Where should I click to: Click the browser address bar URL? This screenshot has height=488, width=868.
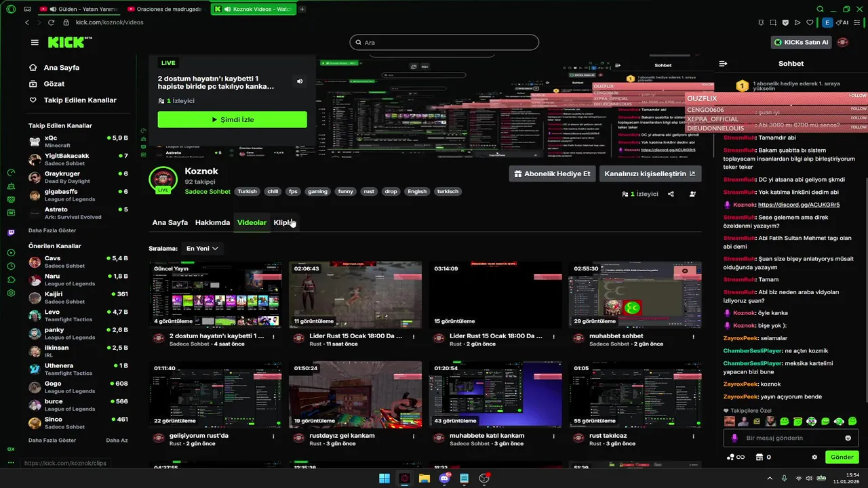coord(109,22)
